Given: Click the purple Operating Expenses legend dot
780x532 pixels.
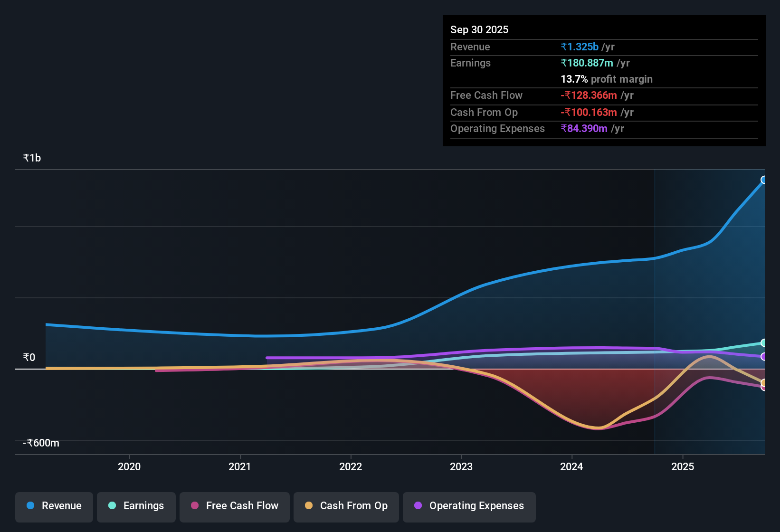Looking at the screenshot, I should pos(418,506).
